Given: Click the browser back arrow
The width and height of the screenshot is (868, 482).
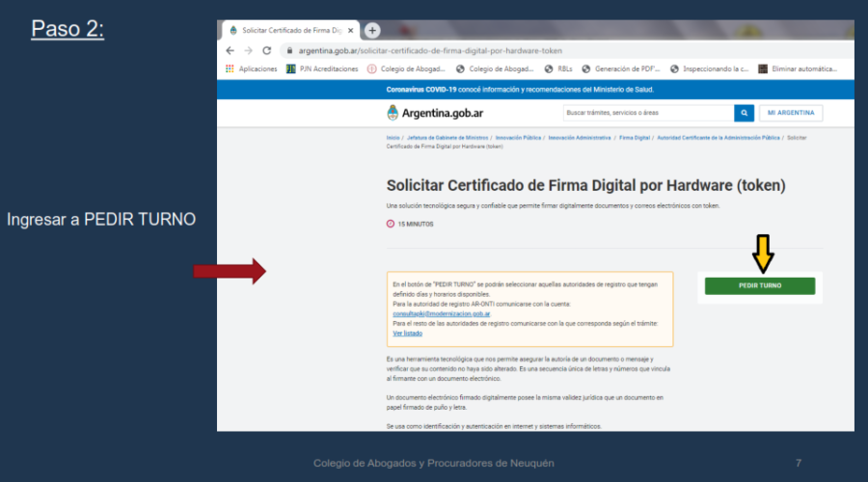Looking at the screenshot, I should coord(231,51).
